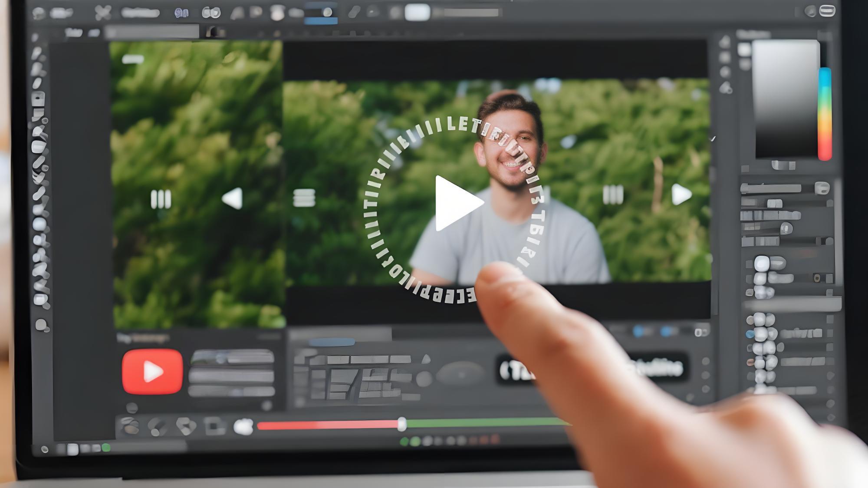
Task: Click the red YouTube play logo
Action: click(x=152, y=372)
